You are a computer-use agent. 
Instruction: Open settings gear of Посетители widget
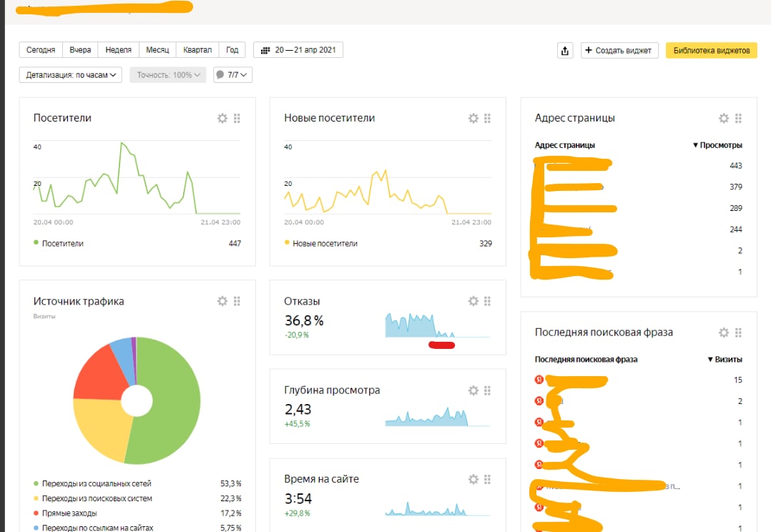222,118
